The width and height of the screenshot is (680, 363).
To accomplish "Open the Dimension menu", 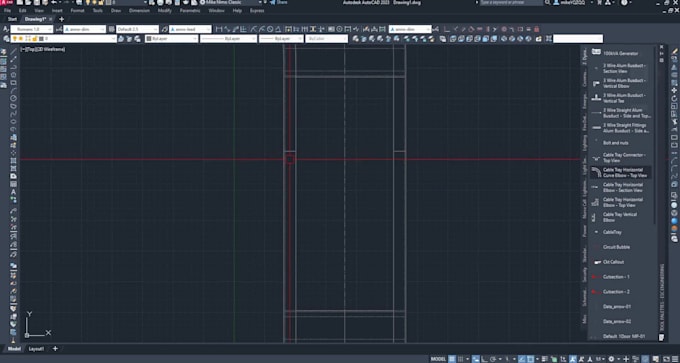I will point(139,10).
